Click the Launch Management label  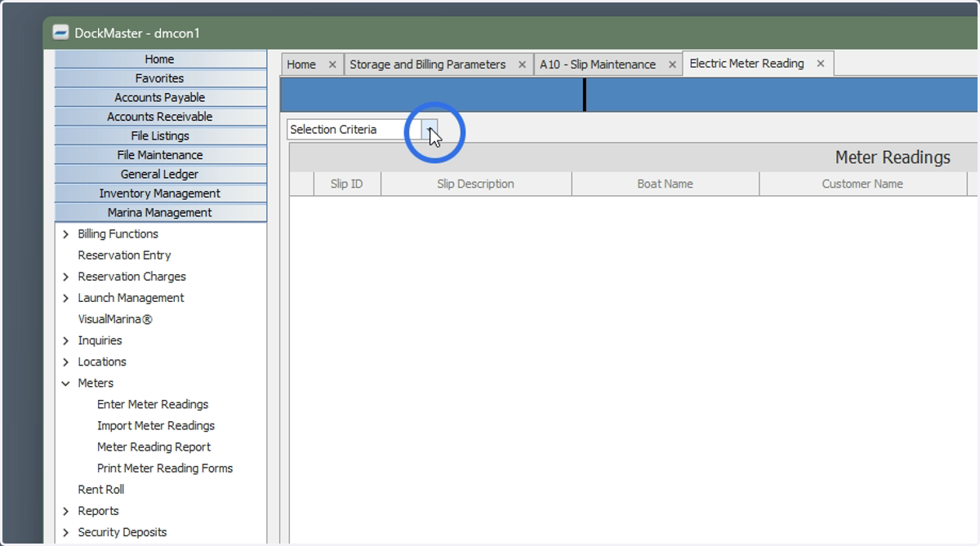pyautogui.click(x=131, y=298)
